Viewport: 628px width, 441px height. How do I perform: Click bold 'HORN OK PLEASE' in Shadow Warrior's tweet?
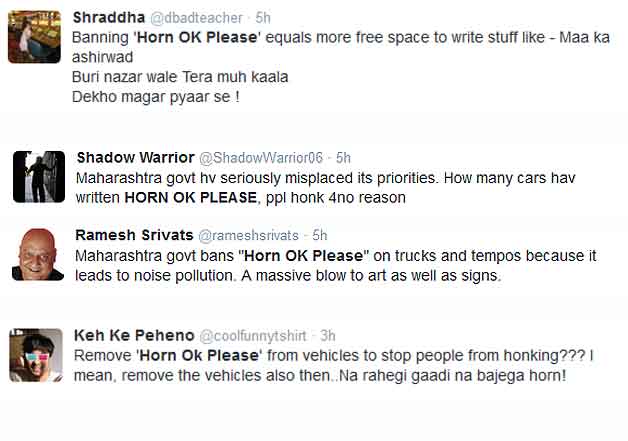[191, 197]
